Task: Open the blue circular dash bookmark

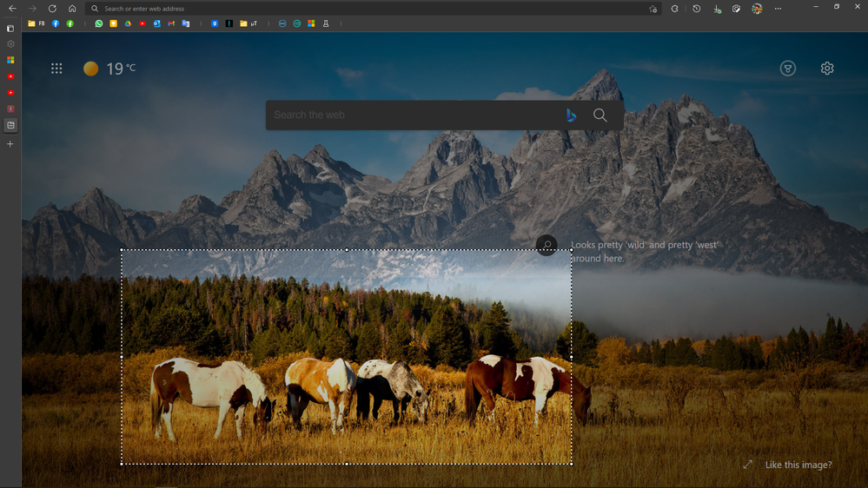Action: 282,23
